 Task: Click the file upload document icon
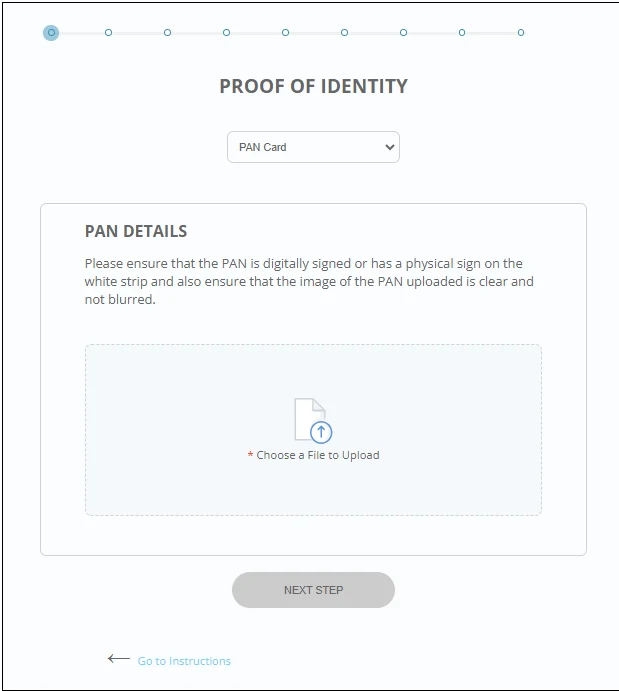pyautogui.click(x=312, y=420)
